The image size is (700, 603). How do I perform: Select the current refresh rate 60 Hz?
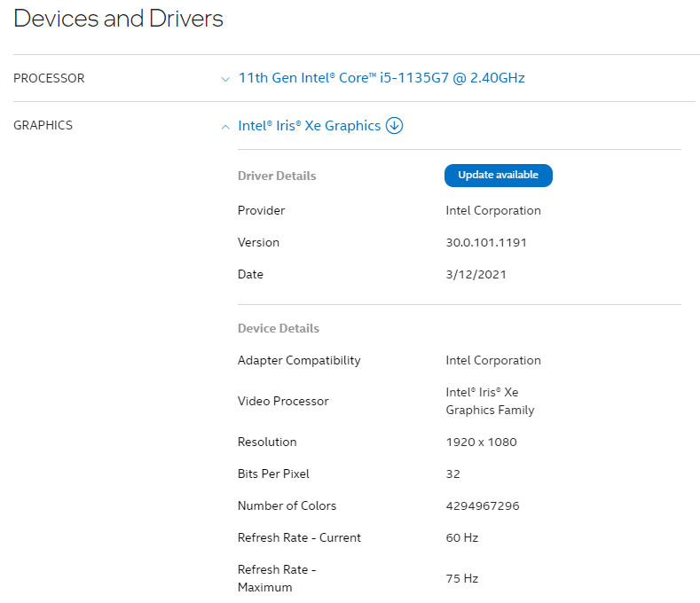(462, 538)
